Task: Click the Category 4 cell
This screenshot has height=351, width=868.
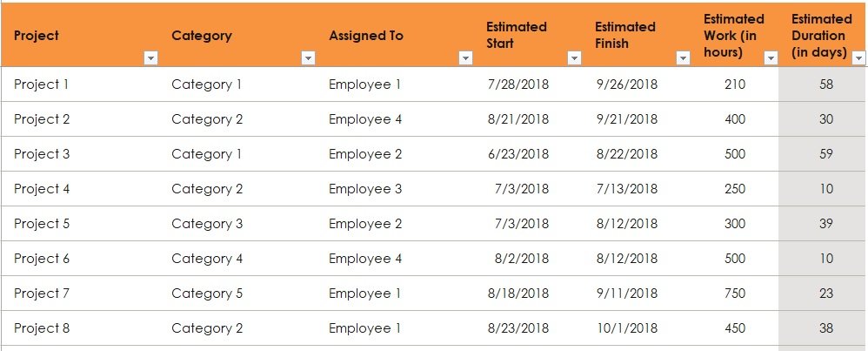Action: (238, 259)
